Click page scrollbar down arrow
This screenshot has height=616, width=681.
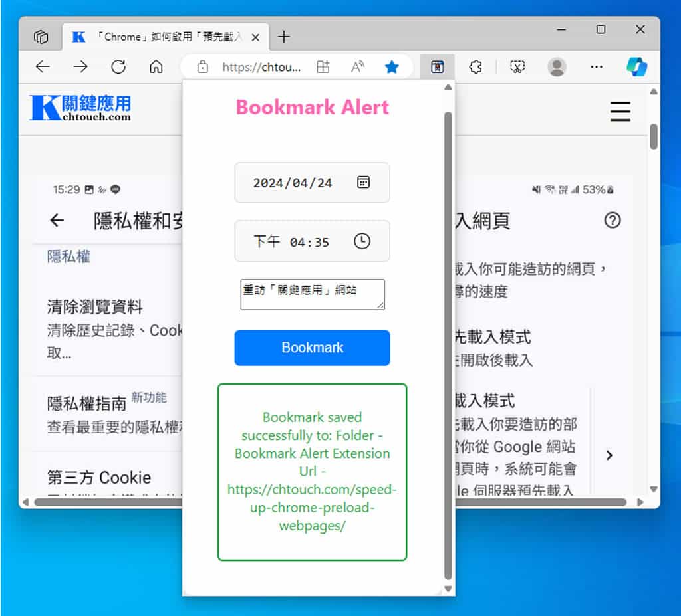(653, 489)
